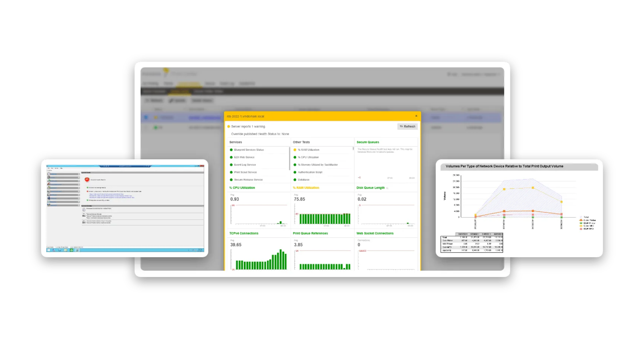Click Secure Release Service status icon
The height and width of the screenshot is (362, 644).
click(x=231, y=180)
